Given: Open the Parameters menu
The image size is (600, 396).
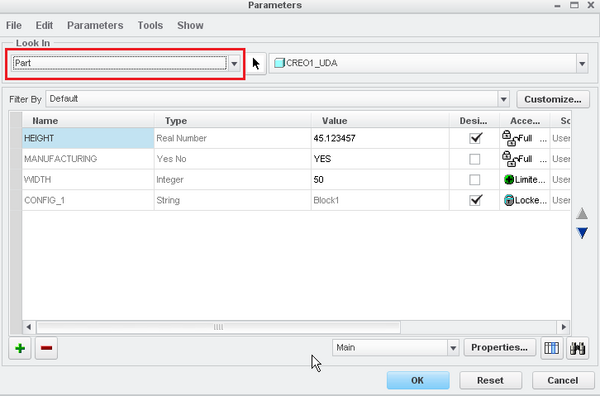Looking at the screenshot, I should tap(95, 26).
